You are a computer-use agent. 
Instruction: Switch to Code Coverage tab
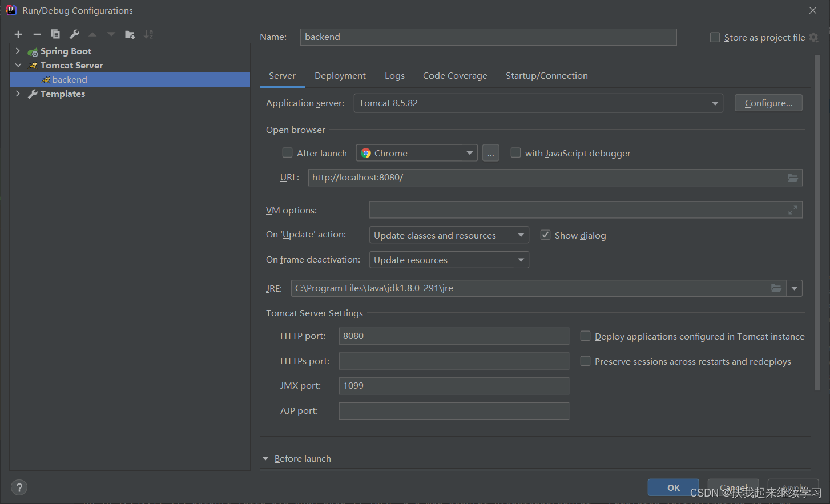[455, 76]
